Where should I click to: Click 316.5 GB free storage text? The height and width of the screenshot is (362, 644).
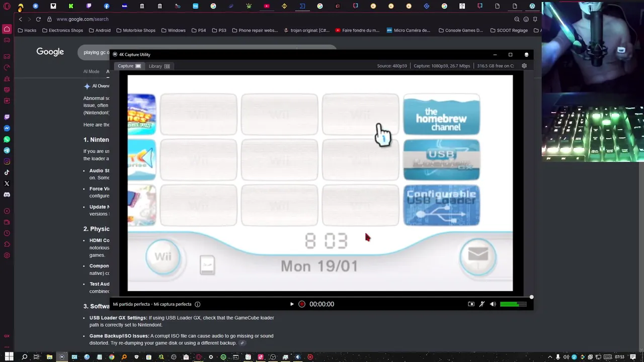[496, 66]
